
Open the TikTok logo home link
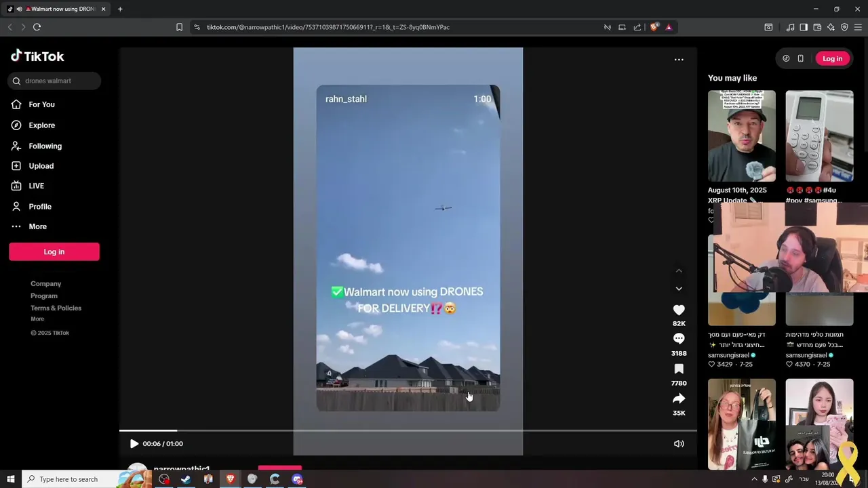click(x=37, y=56)
